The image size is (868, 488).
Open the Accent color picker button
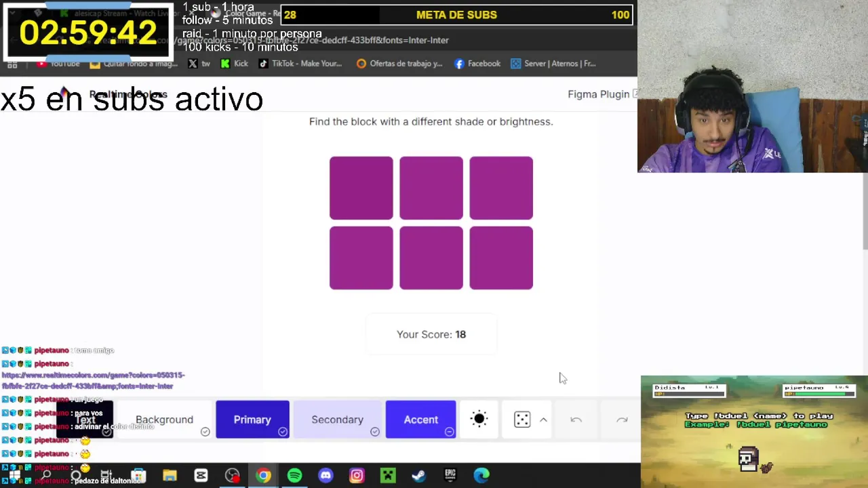click(420, 420)
